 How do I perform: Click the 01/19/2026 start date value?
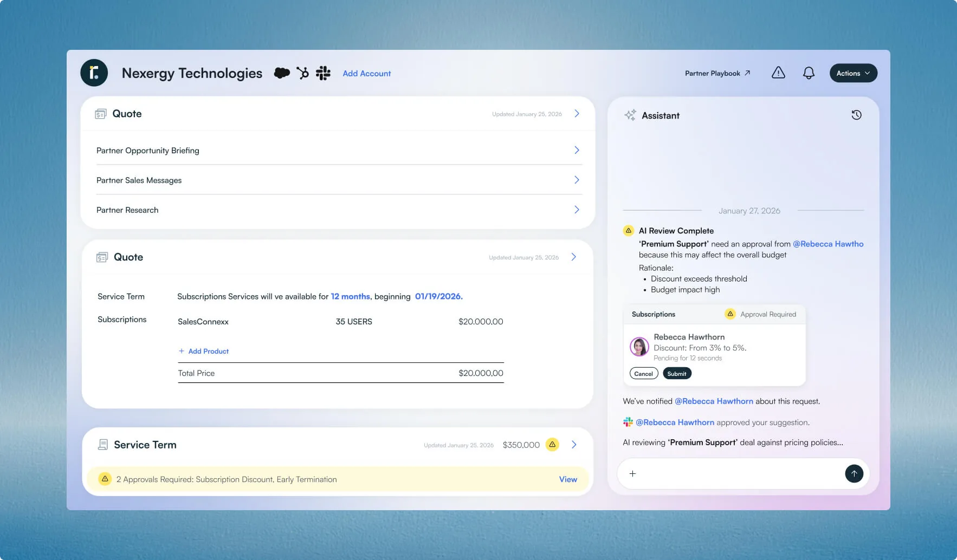[439, 296]
